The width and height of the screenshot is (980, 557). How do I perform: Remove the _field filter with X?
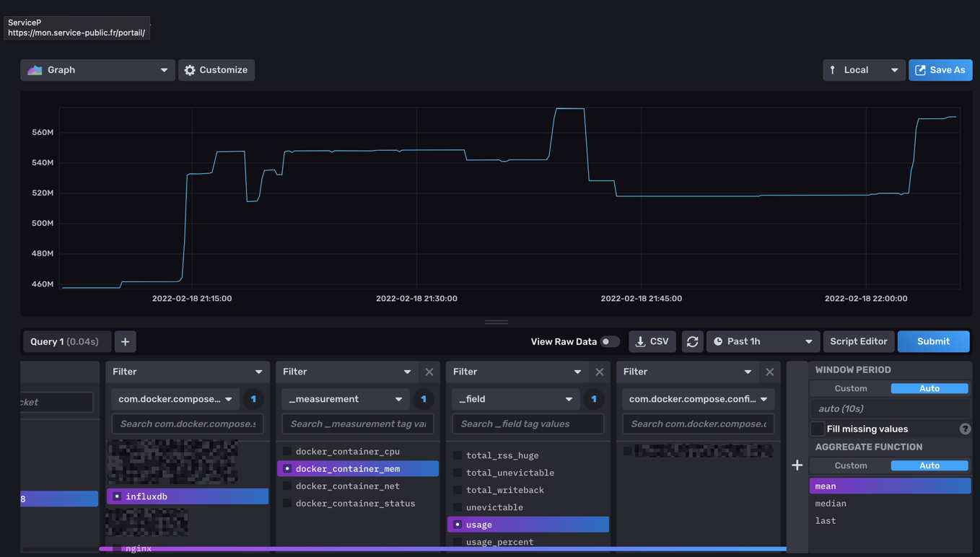pyautogui.click(x=600, y=372)
